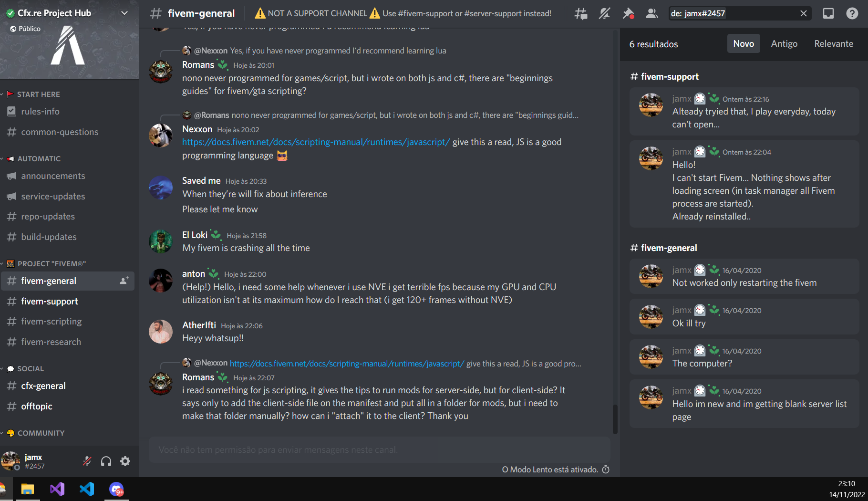Click anton username
Viewport: 868px width, 501px height.
pos(194,273)
